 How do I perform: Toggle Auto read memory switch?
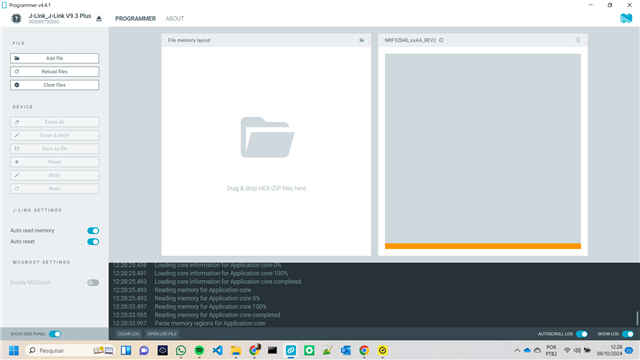pos(93,231)
